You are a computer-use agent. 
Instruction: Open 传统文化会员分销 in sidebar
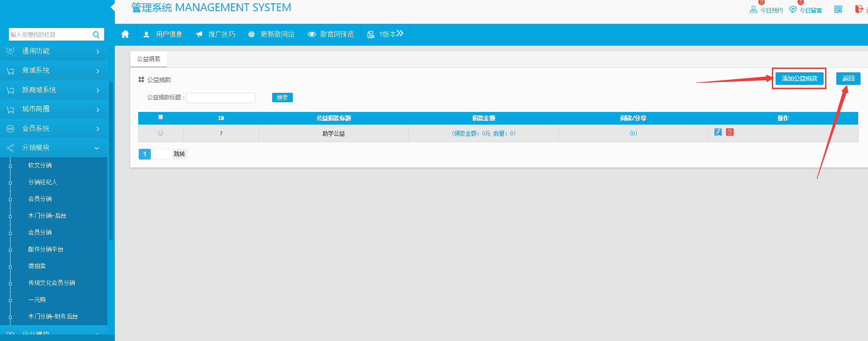click(x=51, y=283)
